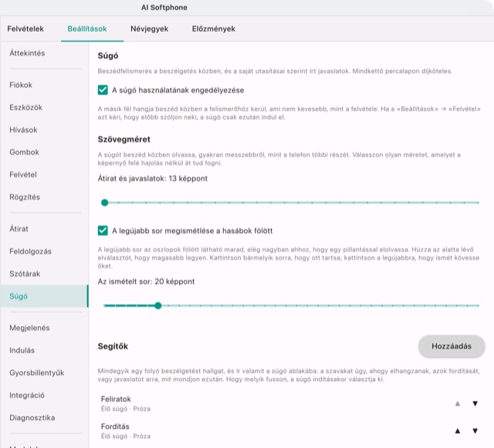The width and height of the screenshot is (494, 448).
Task: Select Felvétel in the sidebar
Action: coord(44,174)
